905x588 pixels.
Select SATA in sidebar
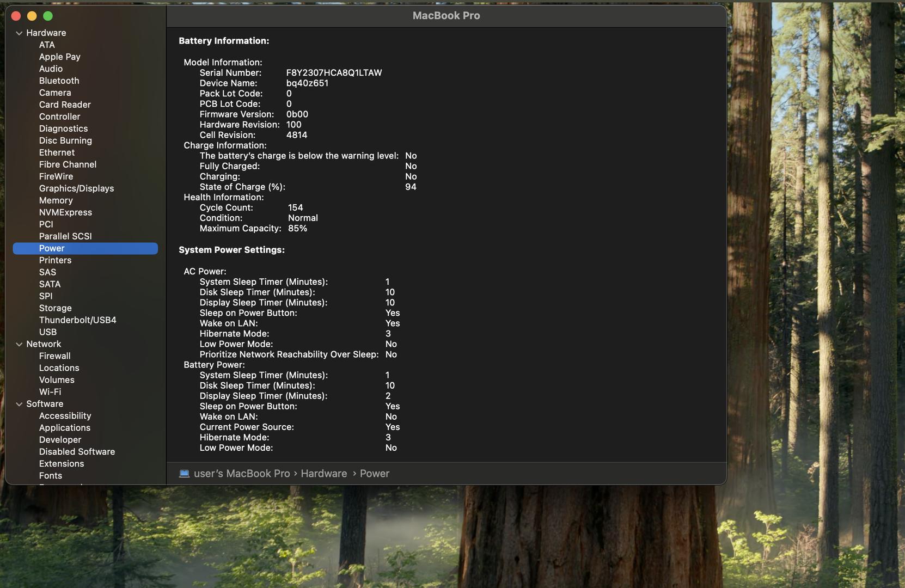(50, 284)
